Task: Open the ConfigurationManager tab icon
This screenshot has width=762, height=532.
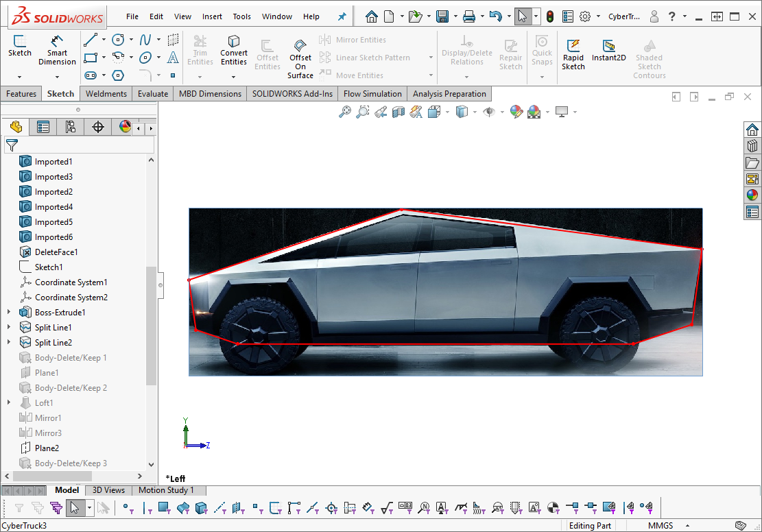Action: 70,127
